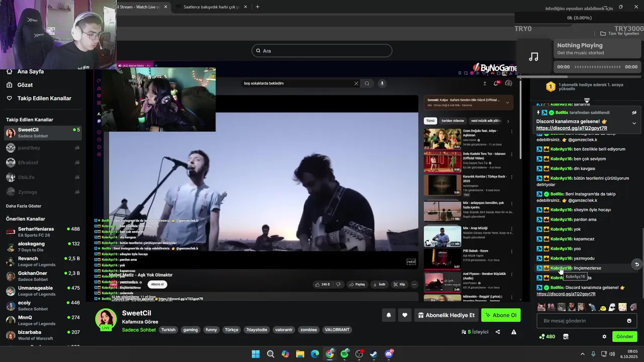Open Tüm Yer İşaretleri bookmarks folder
Image resolution: width=644 pixels, height=362 pixels.
620,34
